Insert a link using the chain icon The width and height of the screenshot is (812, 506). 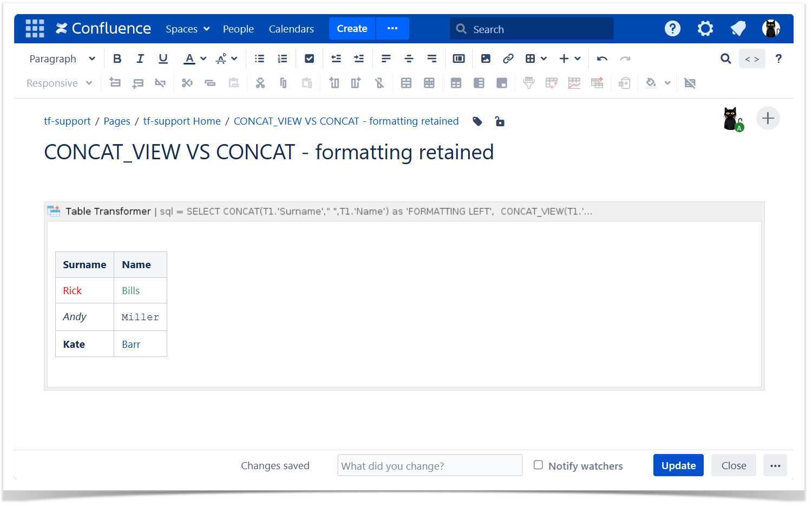point(508,59)
